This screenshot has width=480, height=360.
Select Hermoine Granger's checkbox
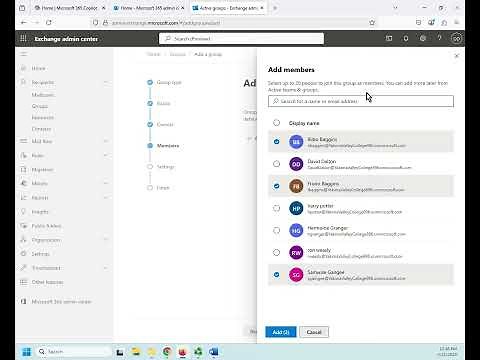(276, 230)
